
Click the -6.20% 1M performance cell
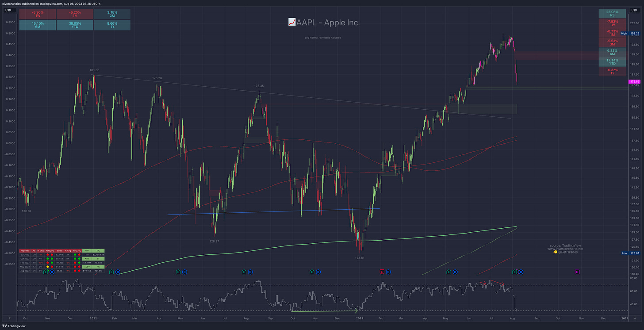75,14
